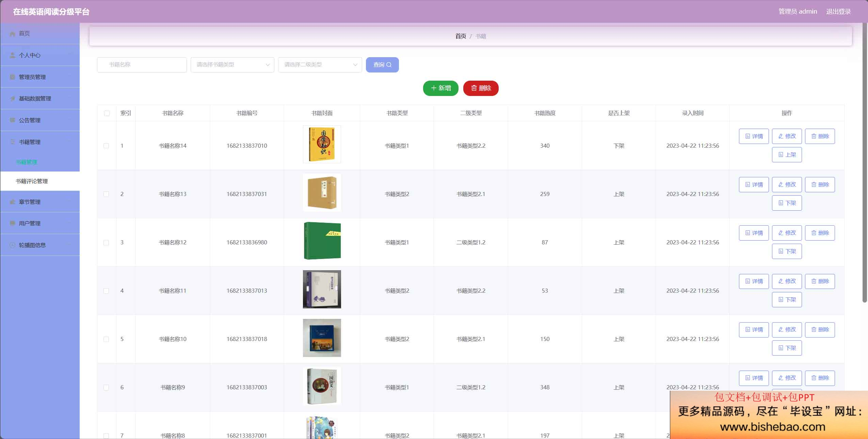Toggle the select-all checkbox in table header
Viewport: 868px width, 439px height.
pyautogui.click(x=107, y=113)
